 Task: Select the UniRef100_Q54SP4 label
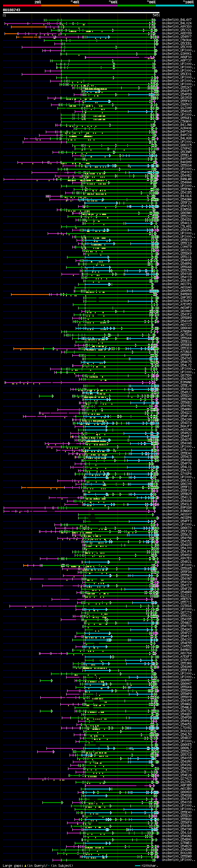(177, 230)
